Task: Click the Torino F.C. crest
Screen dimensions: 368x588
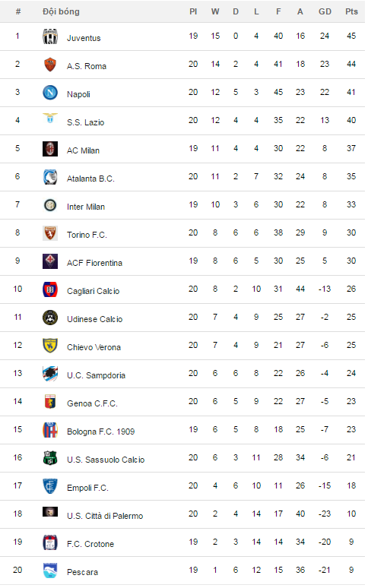Action: pos(50,233)
